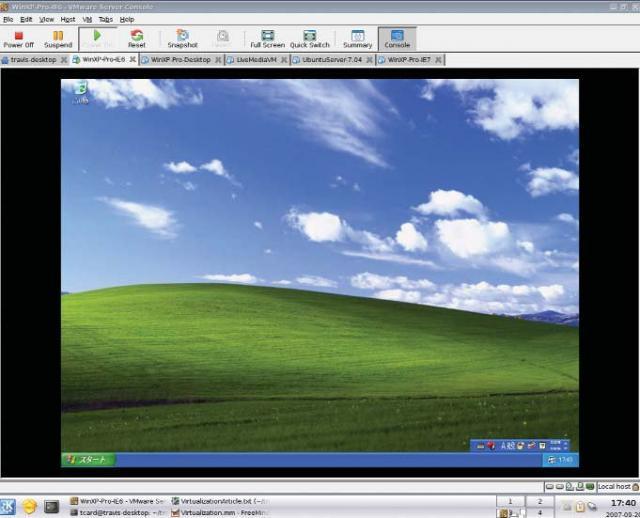Close the UbuntuServer 7.04 tab
Image resolution: width=640 pixels, height=518 pixels.
(x=370, y=60)
